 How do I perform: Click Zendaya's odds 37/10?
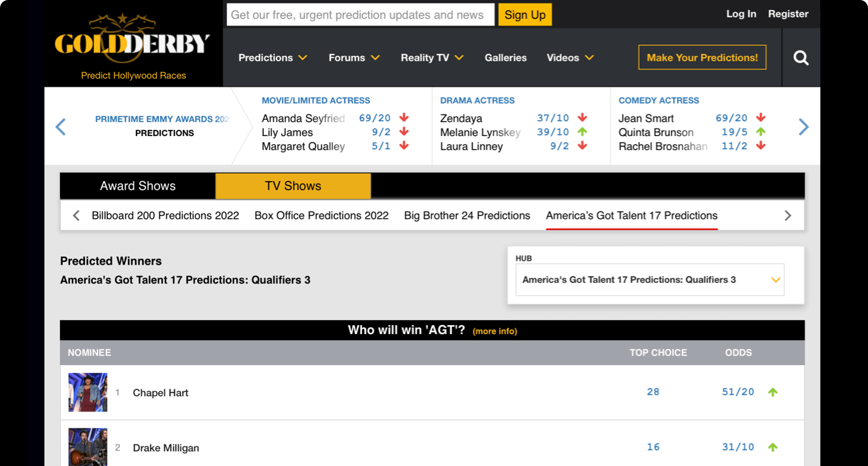(x=553, y=118)
